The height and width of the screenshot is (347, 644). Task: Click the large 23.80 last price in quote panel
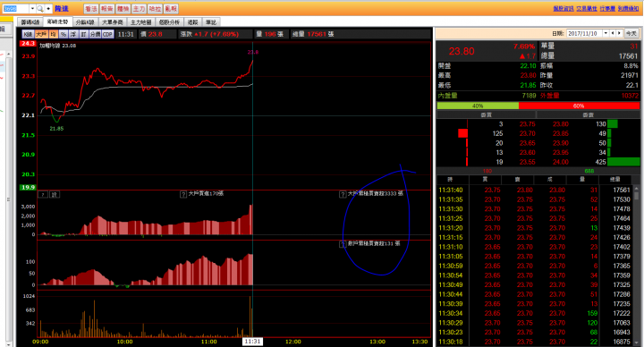(462, 51)
